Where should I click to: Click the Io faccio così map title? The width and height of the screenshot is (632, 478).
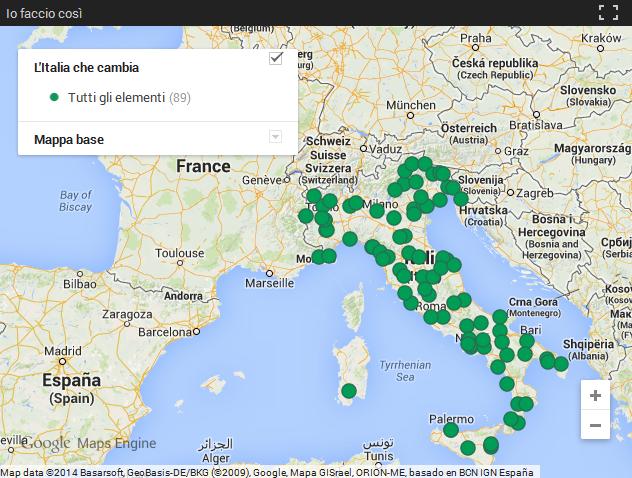[x=44, y=13]
